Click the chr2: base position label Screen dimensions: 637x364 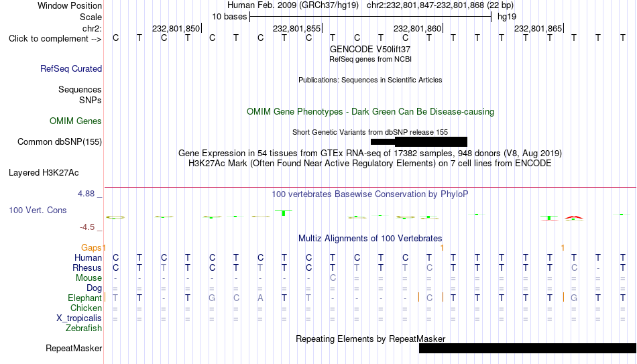tap(92, 28)
